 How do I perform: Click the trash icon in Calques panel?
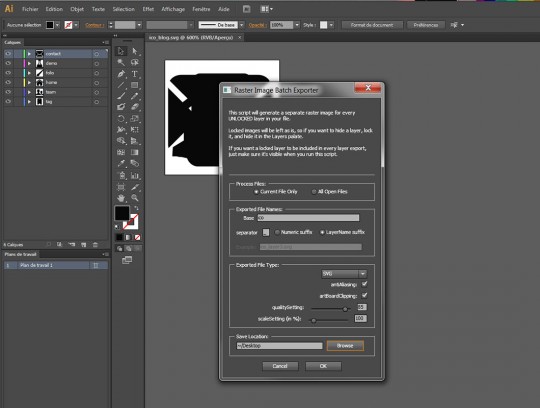[95, 244]
